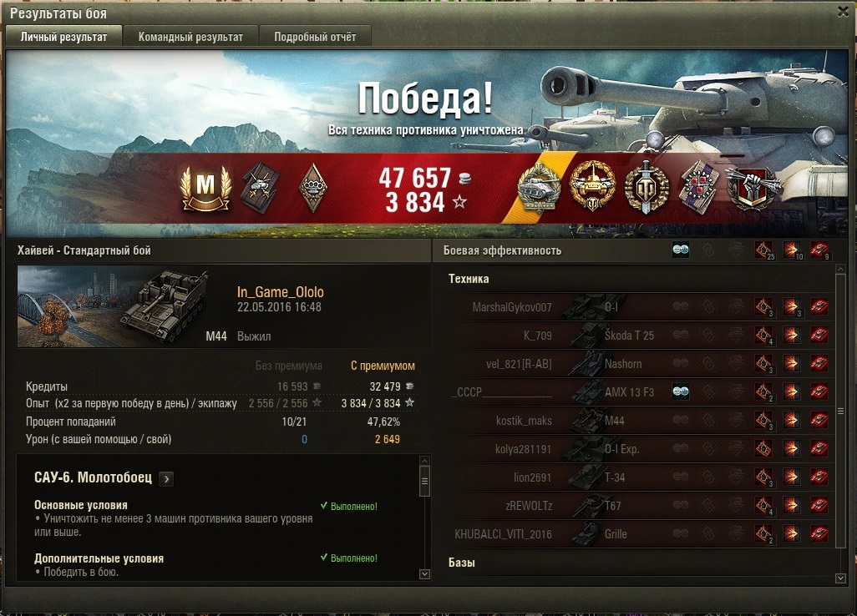
Task: Click the kills icon in O-I row
Action: pyautogui.click(x=819, y=306)
